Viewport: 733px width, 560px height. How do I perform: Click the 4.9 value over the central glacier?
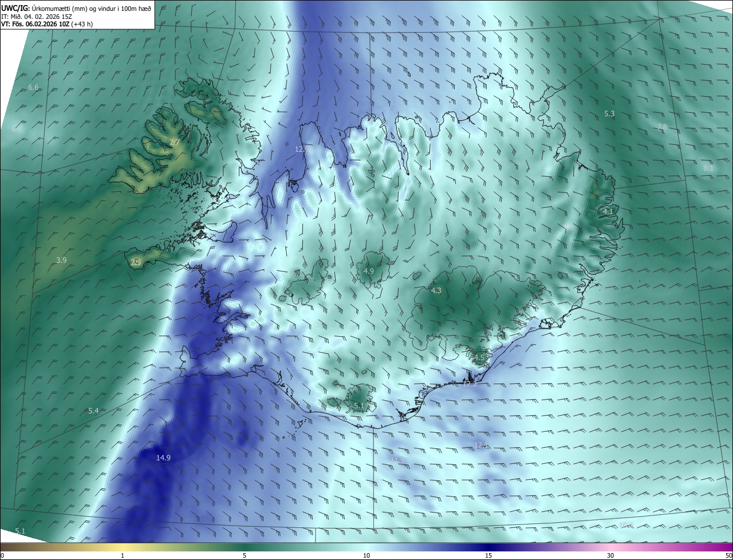coord(369,271)
